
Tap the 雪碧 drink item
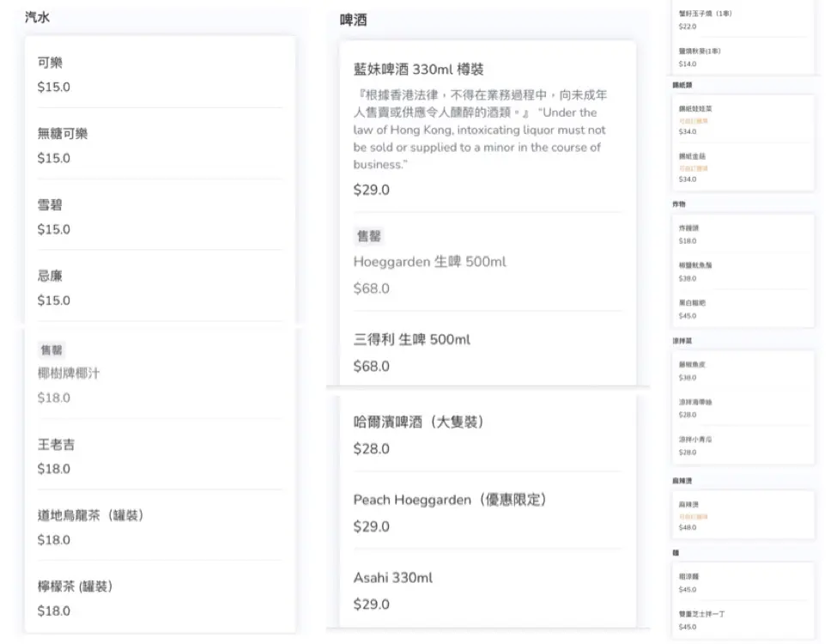pos(160,217)
